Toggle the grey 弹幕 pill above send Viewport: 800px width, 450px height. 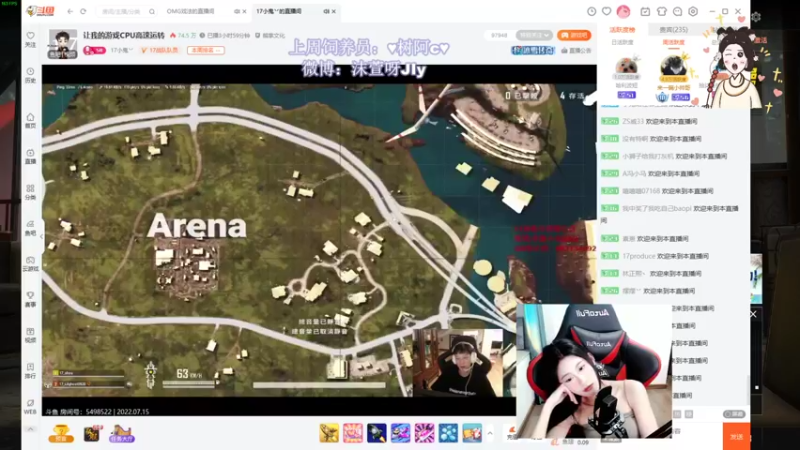click(734, 414)
